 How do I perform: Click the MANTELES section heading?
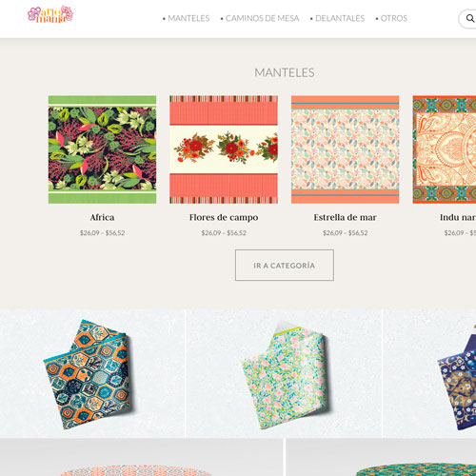[285, 72]
